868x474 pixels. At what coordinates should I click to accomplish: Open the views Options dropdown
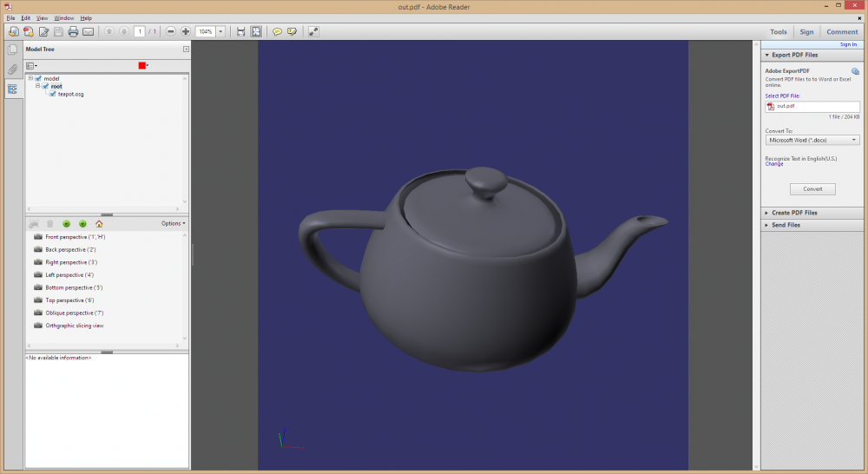(x=174, y=224)
